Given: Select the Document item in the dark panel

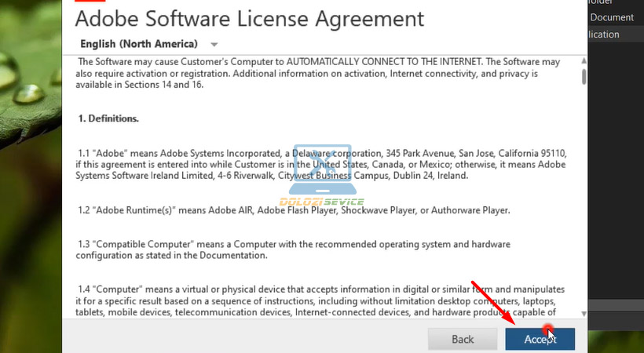Looking at the screenshot, I should [612, 17].
